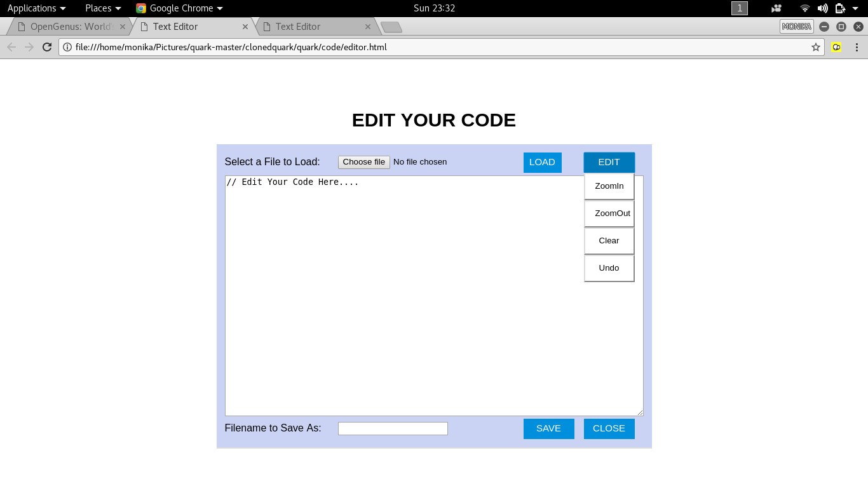
Task: Click the back navigation arrow
Action: pos(11,46)
